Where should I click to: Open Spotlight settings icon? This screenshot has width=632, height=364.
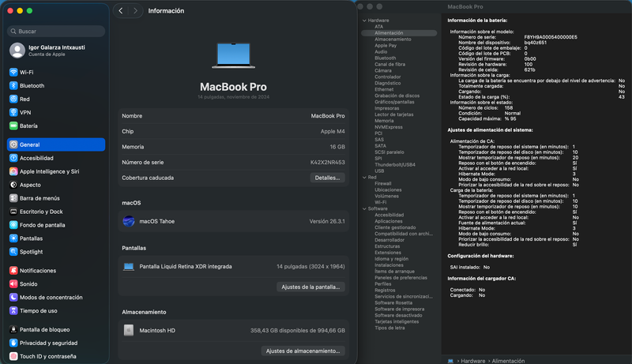pyautogui.click(x=13, y=252)
